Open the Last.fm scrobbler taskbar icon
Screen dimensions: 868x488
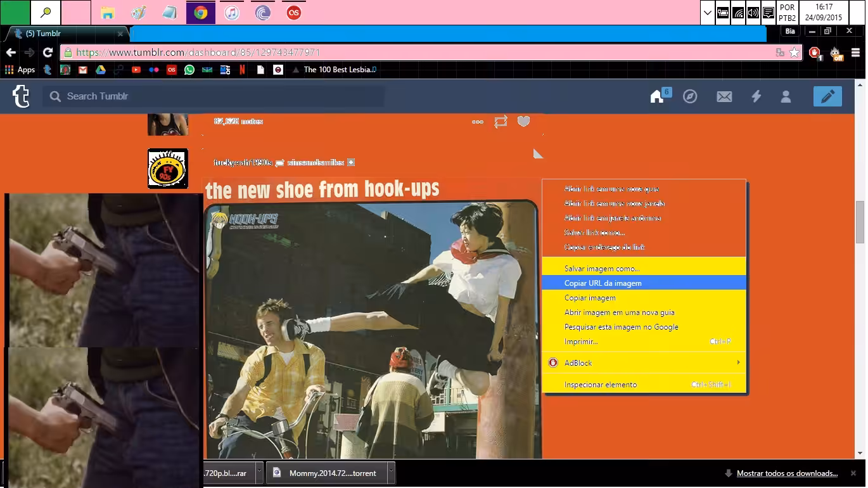[x=294, y=13]
